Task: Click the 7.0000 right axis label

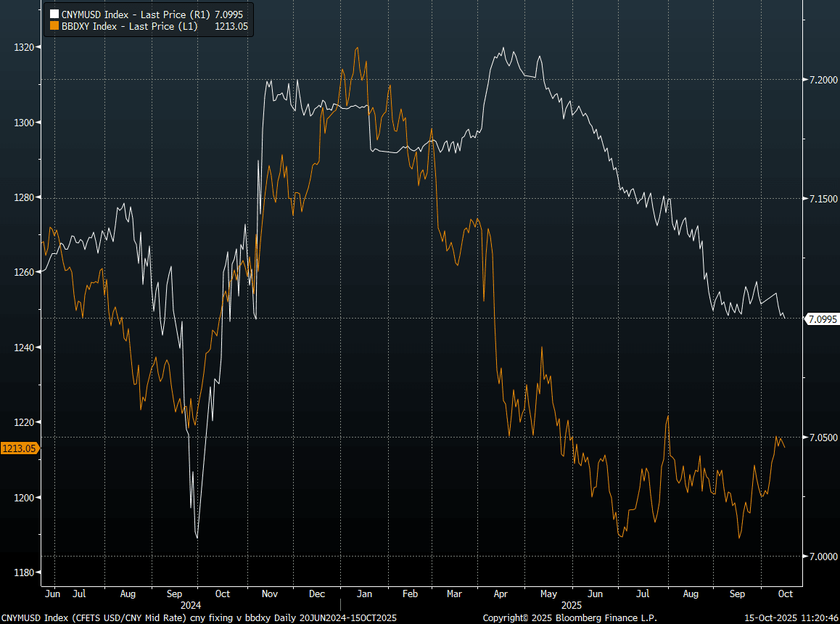Action: [822, 557]
